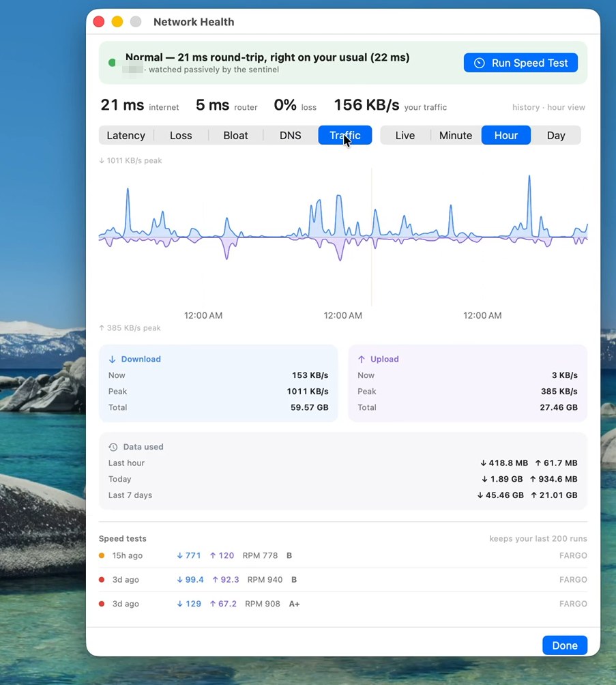Screen dimensions: 616x685
Task: Click the keeps your last 200 runs note
Action: [x=538, y=538]
